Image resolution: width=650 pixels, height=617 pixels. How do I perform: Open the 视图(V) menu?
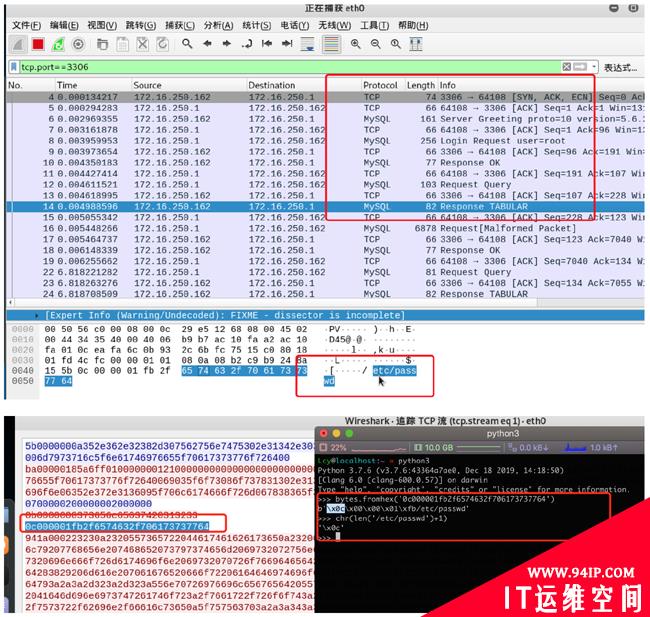pyautogui.click(x=102, y=25)
